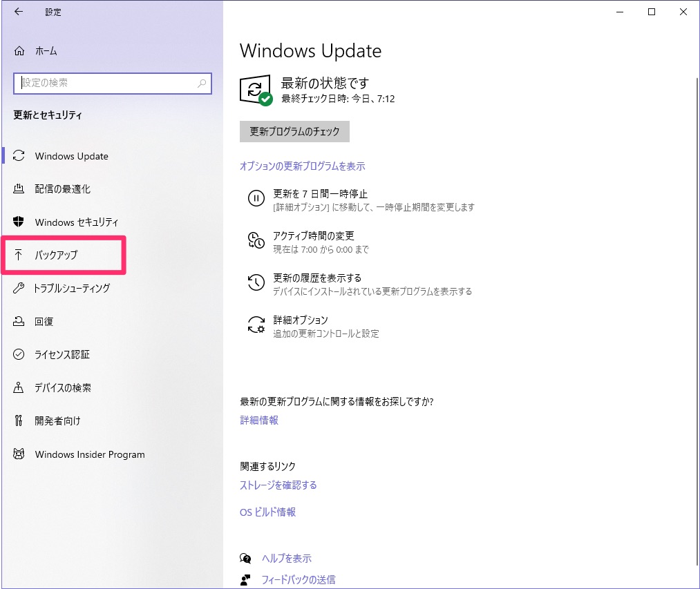
Task: Click the 更新プログラムのチェック button
Action: (x=294, y=132)
